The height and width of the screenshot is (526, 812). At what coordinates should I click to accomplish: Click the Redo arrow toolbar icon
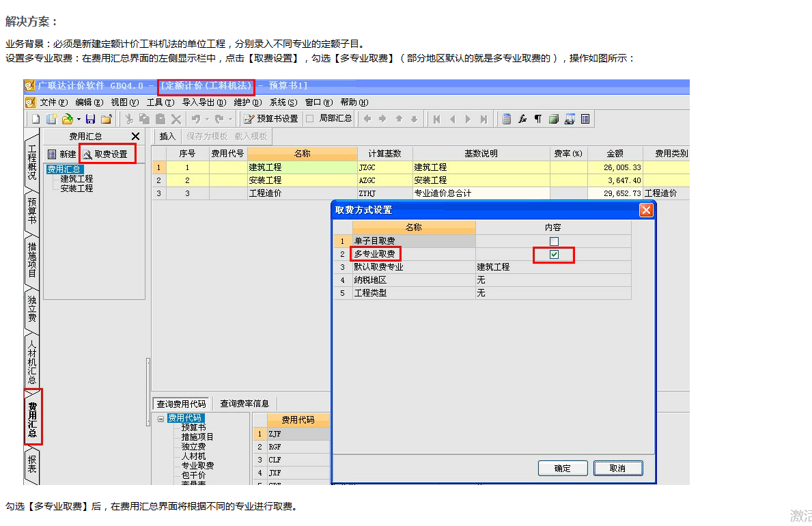tap(220, 119)
